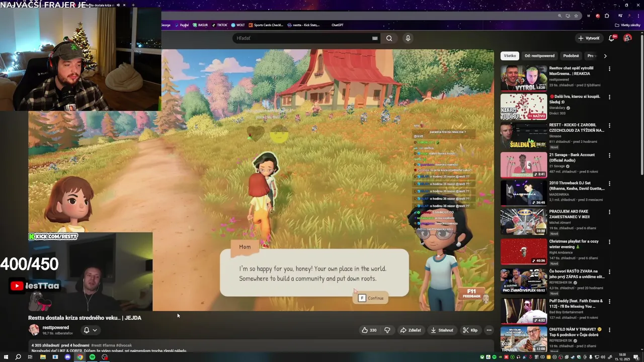Viewport: 644px width, 362px height.
Task: Select the Všetko filter chip
Action: coord(510,56)
